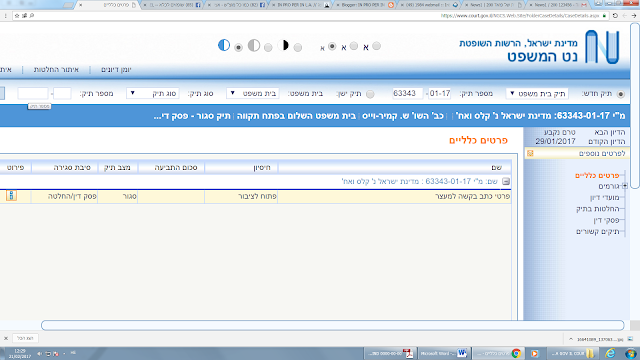Open the file explorer folder on taskbar
Screen dimensions: 640x360
572,353
